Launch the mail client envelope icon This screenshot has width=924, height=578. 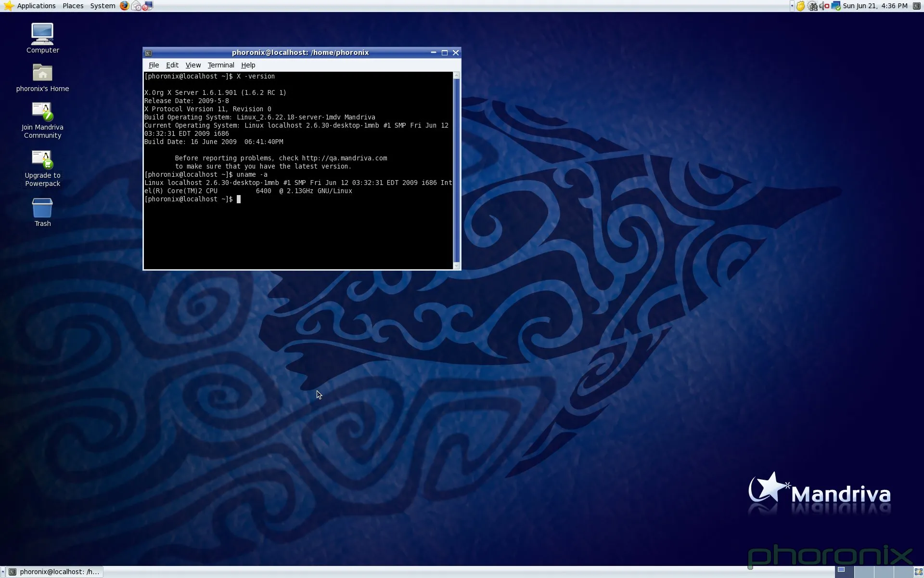pyautogui.click(x=137, y=6)
